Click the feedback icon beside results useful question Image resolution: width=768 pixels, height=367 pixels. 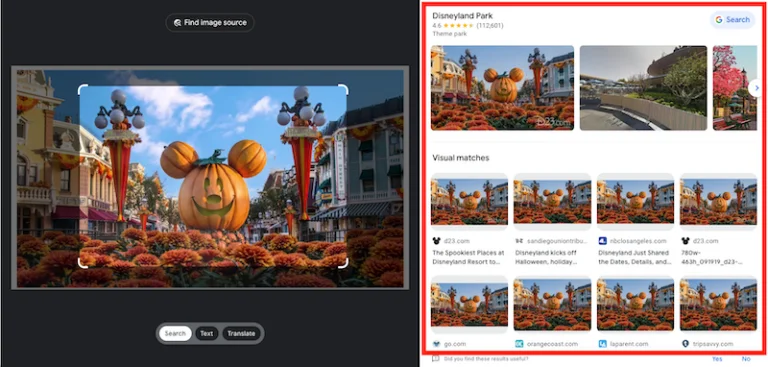tap(435, 359)
